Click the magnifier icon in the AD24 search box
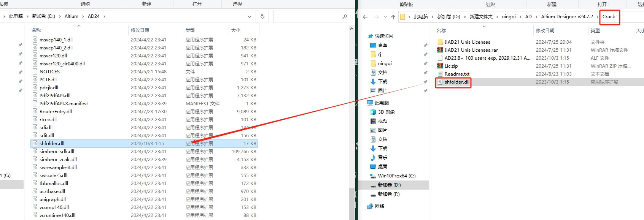This screenshot has height=220, width=644. (345, 16)
